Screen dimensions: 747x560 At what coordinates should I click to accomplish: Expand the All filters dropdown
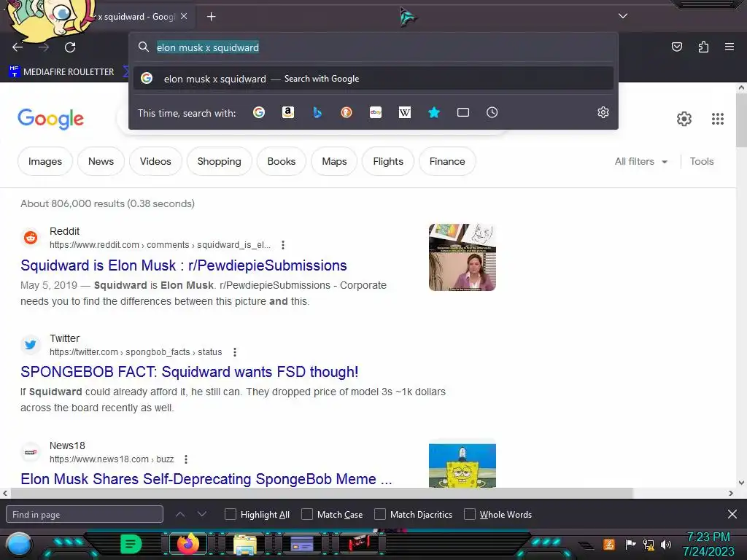(x=640, y=161)
